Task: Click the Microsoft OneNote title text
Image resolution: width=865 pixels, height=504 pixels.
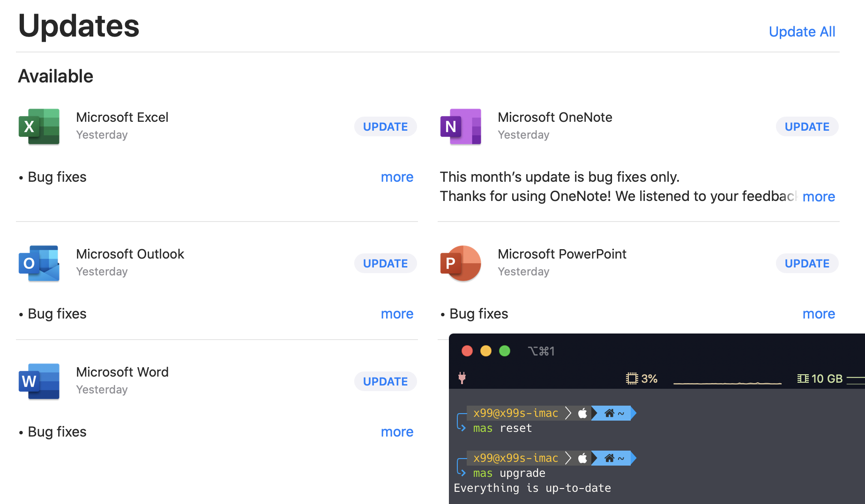Action: [x=555, y=117]
